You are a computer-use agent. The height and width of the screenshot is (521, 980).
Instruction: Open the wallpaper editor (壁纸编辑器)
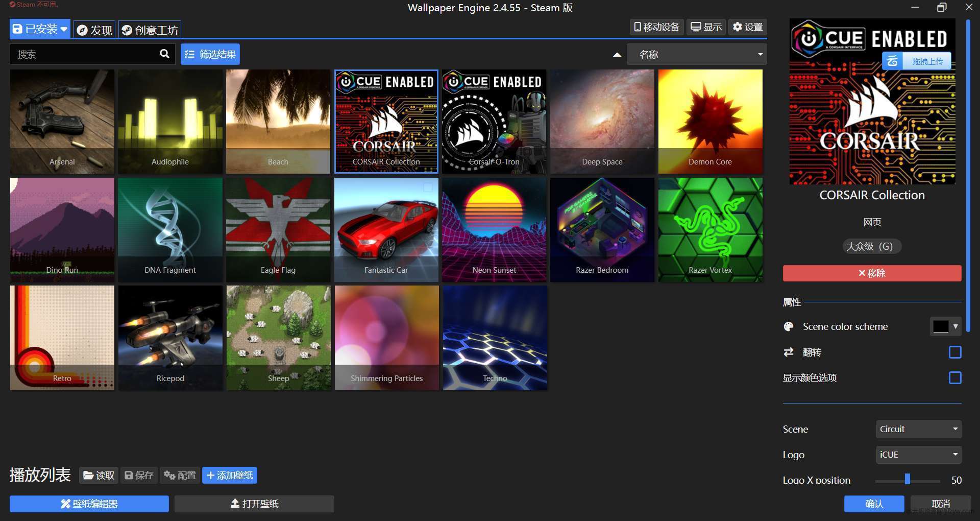tap(89, 504)
